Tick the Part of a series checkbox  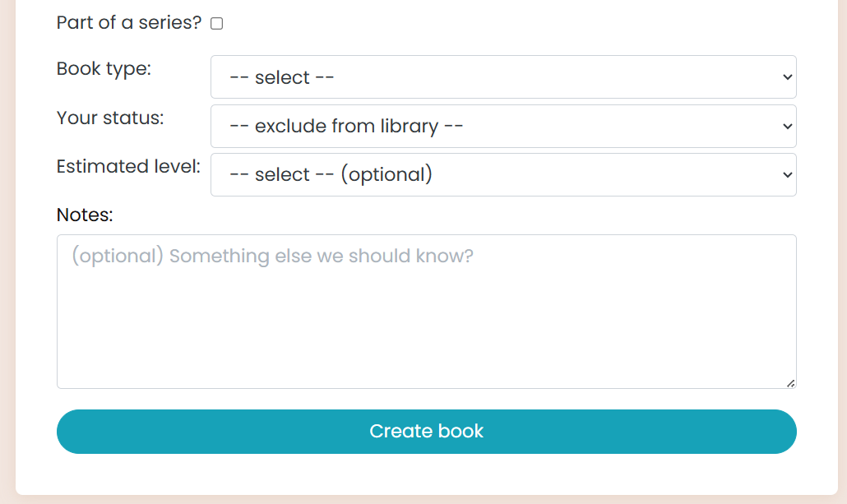click(216, 23)
